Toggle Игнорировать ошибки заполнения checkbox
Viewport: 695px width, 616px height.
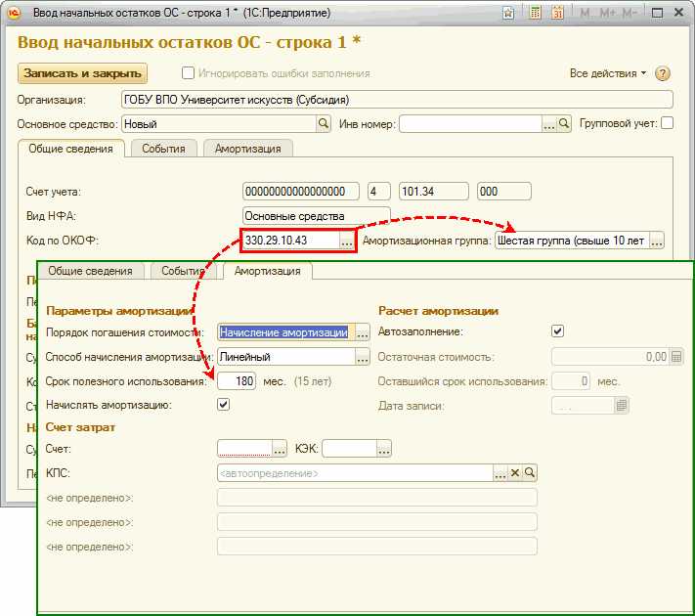click(x=188, y=72)
